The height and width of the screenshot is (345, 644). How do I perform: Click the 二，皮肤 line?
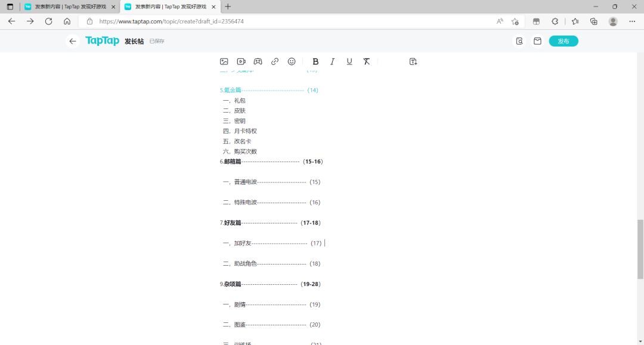(x=234, y=111)
